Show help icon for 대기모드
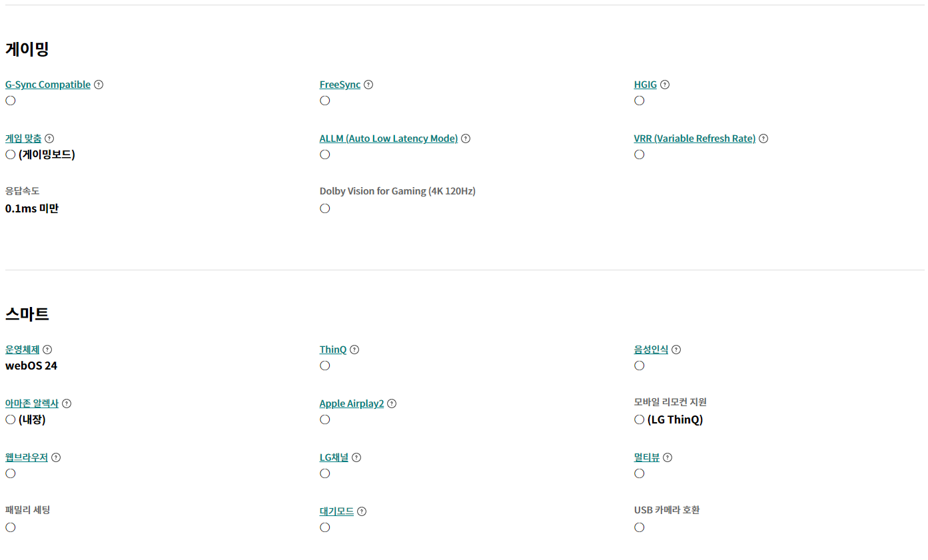 [x=362, y=511]
